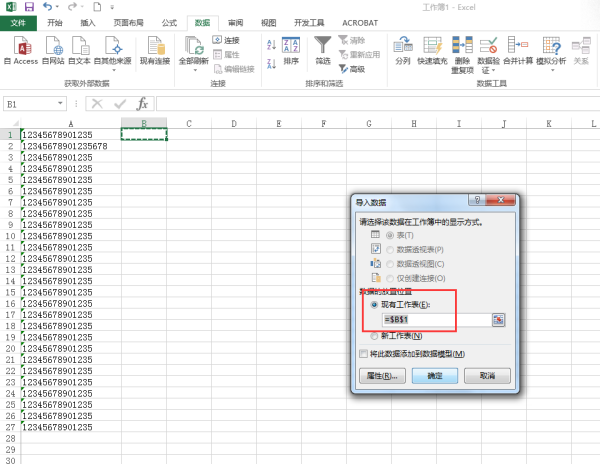Click the 自文本 import from text icon
Viewport: 600px width, 464px height.
pyautogui.click(x=79, y=45)
